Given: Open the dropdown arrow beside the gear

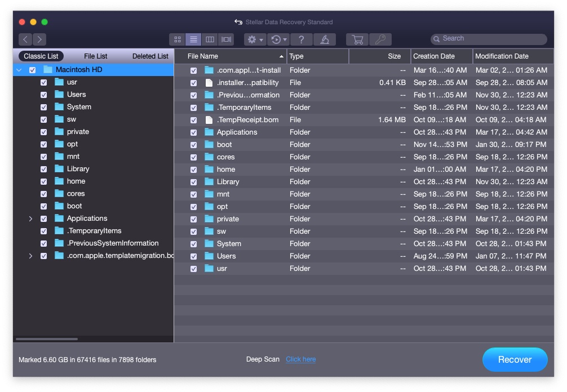Looking at the screenshot, I should coord(261,40).
